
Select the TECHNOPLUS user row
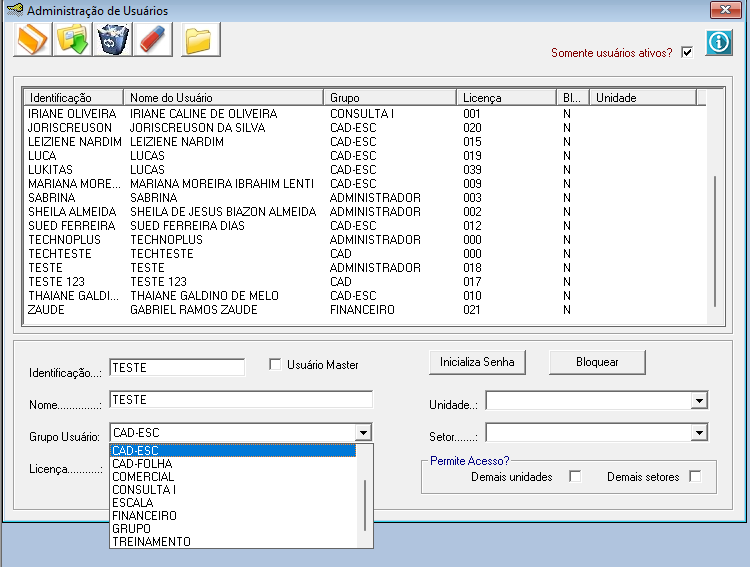(365, 240)
